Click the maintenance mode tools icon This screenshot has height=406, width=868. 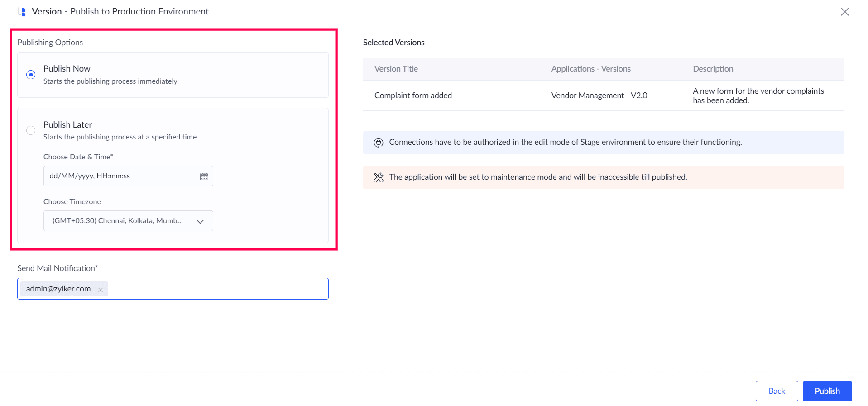379,177
